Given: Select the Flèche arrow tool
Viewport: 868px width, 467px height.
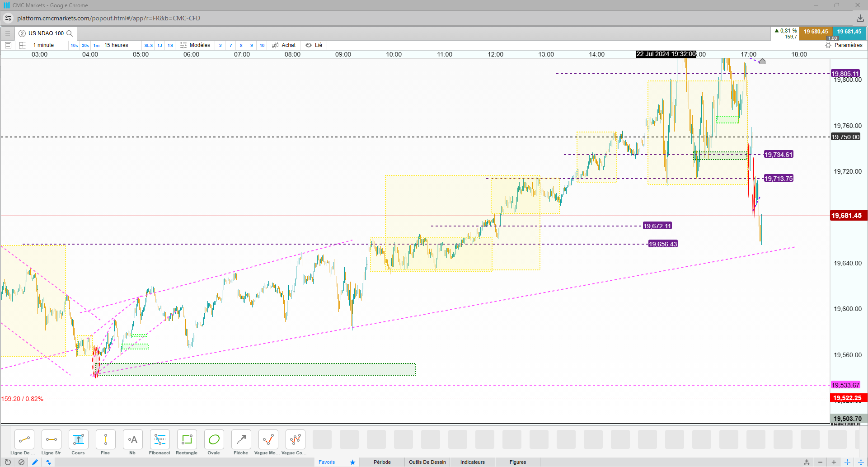Looking at the screenshot, I should click(x=241, y=443).
